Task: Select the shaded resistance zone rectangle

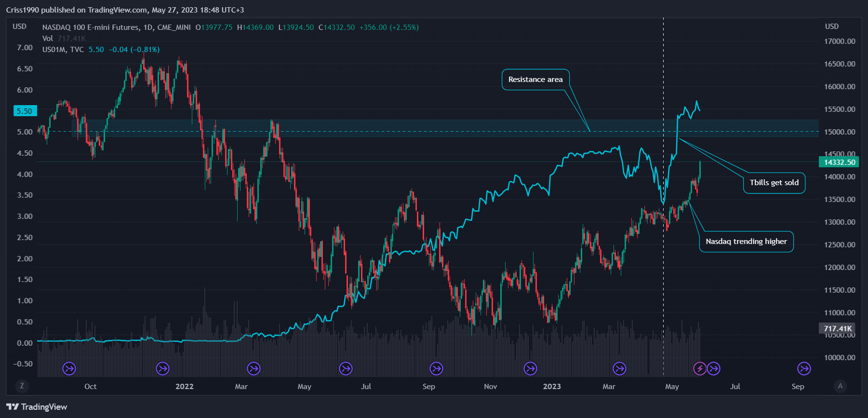Action: (x=445, y=128)
